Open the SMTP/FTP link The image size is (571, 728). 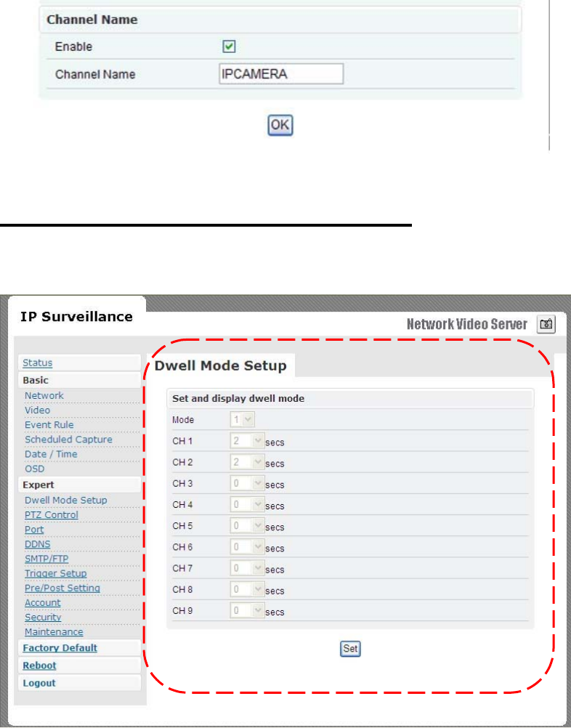[46, 559]
